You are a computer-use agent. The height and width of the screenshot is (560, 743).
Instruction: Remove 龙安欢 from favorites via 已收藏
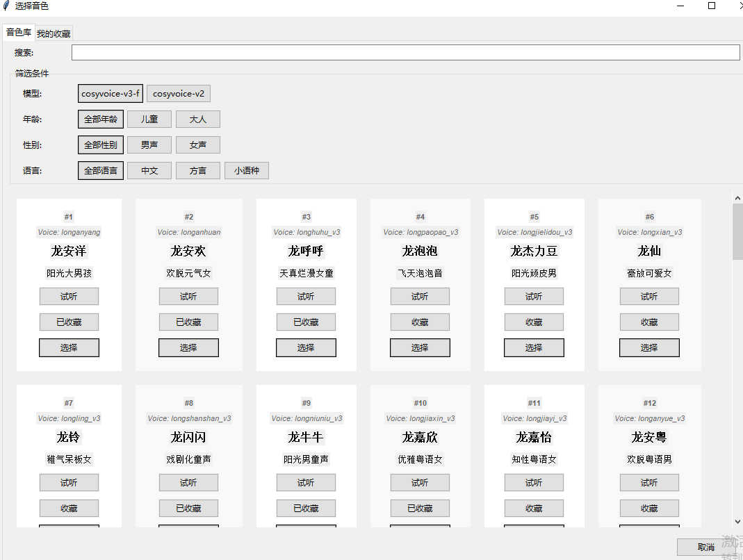coord(188,322)
